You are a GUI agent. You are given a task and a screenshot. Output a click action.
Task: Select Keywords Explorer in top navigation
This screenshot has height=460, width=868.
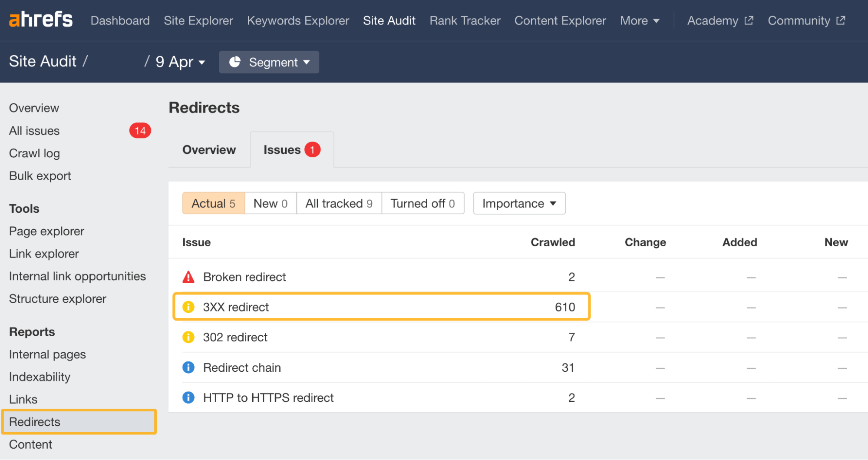click(298, 20)
